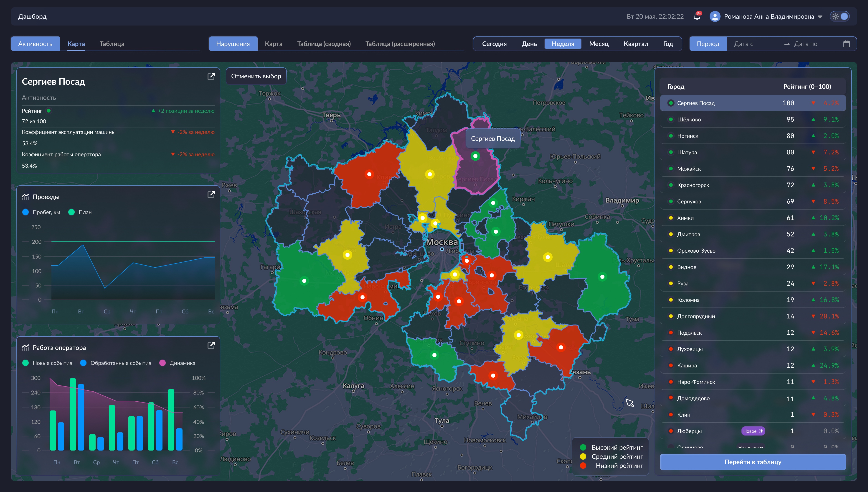Click the Высокий рейтинг green legend swatch
Viewport: 868px width, 492px height.
[583, 447]
